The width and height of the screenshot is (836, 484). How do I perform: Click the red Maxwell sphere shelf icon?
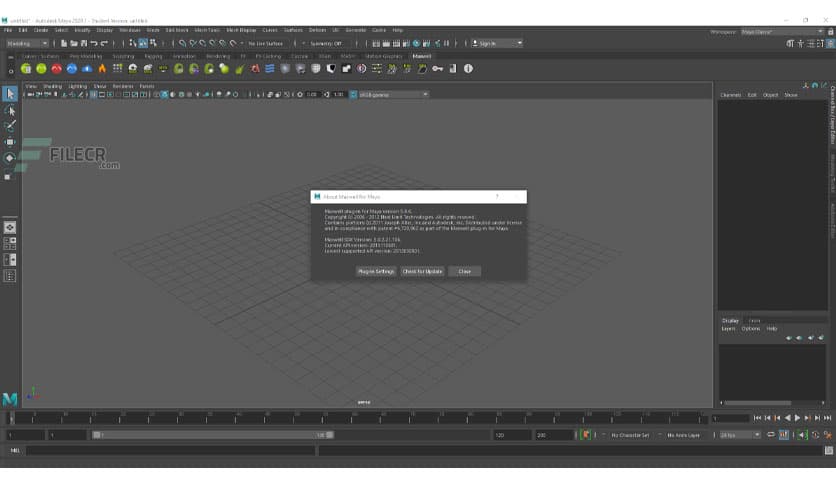click(x=56, y=68)
